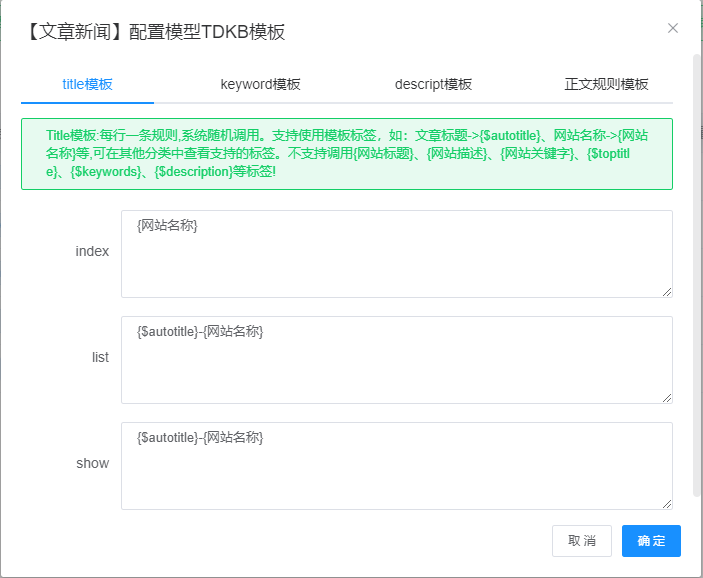Open the keyword模板 tab
This screenshot has height=578, width=703.
coord(260,84)
